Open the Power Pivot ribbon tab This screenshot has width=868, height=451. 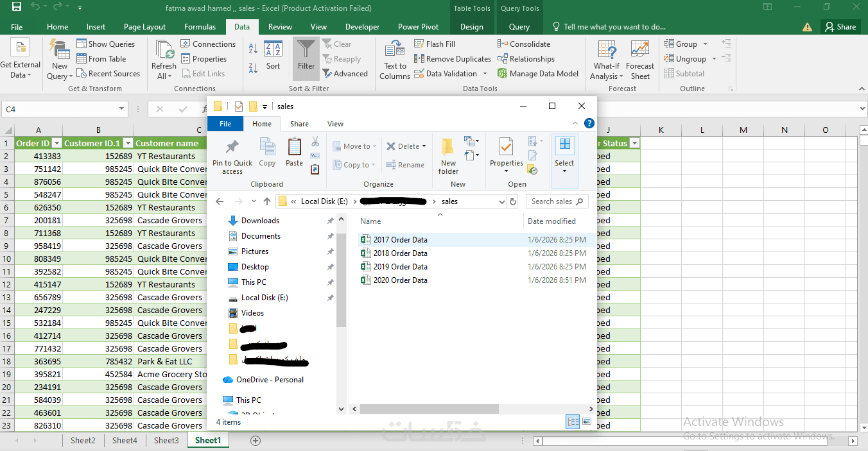pos(418,27)
